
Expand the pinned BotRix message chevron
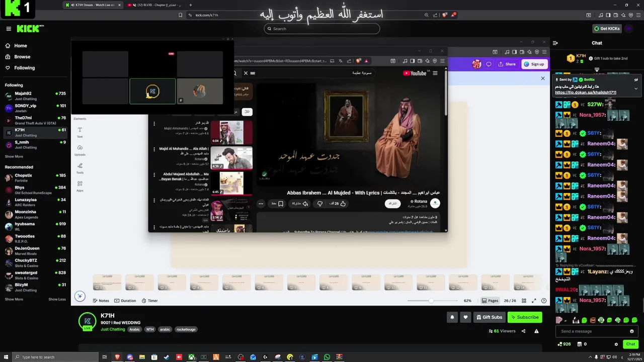point(636,88)
